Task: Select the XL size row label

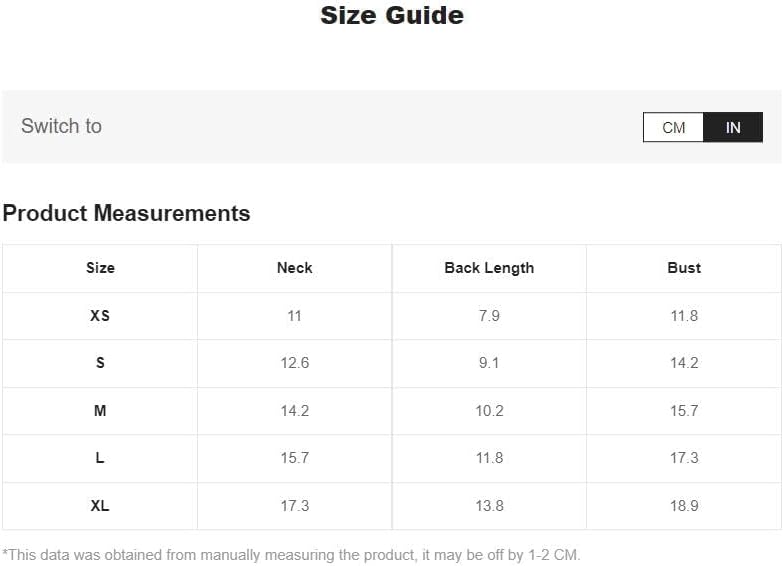Action: pos(100,506)
